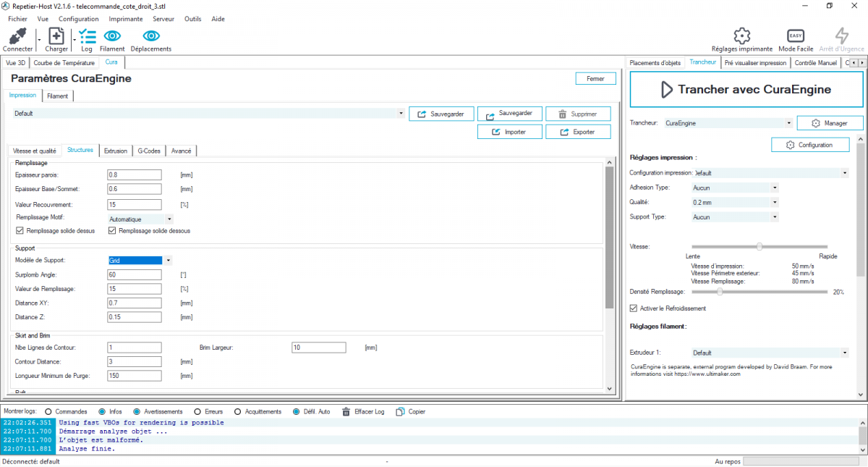Open the Extrudeur 1 dropdown
This screenshot has width=868, height=467.
tap(846, 353)
